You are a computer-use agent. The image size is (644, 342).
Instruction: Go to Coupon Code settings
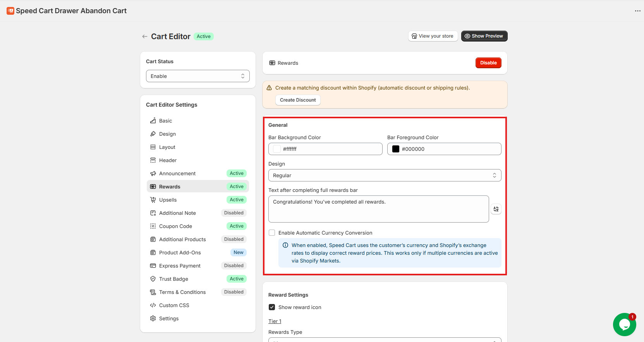click(x=175, y=226)
